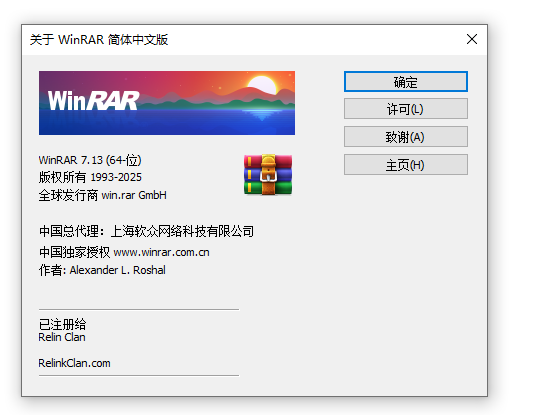Open the 致谢(A) acknowledgments button
Image resolution: width=534 pixels, height=415 pixels.
click(x=406, y=137)
